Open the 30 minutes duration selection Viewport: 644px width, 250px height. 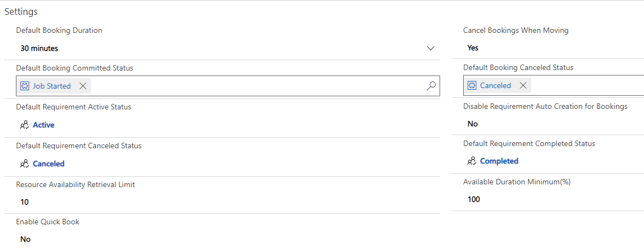(x=39, y=48)
